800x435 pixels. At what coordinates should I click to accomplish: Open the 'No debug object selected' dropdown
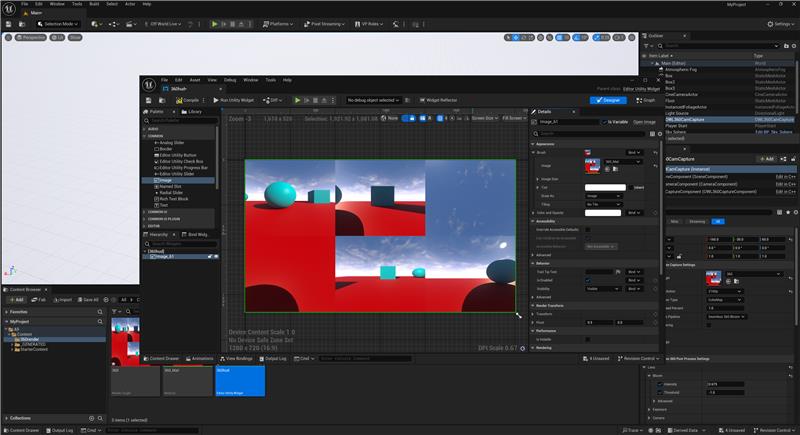tap(372, 100)
